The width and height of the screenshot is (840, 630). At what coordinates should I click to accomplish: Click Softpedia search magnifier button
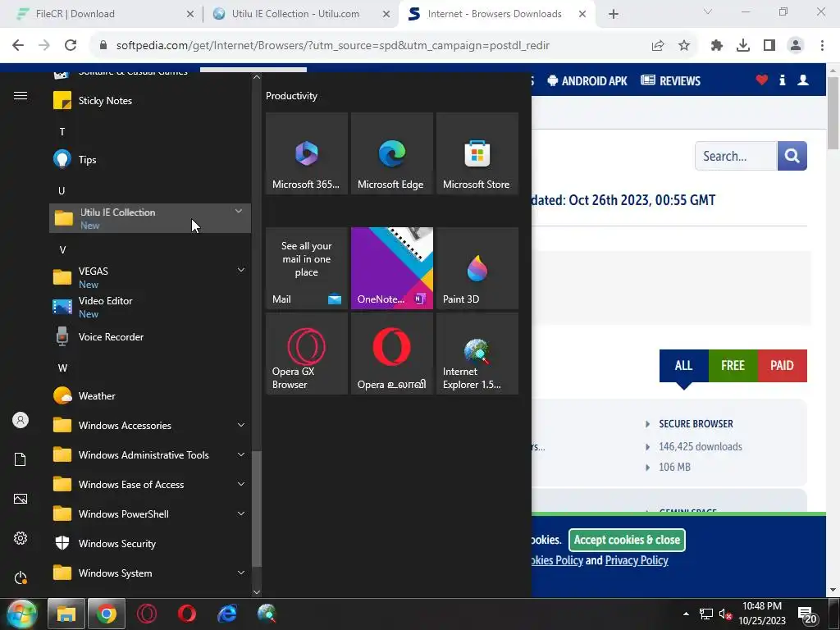click(x=792, y=156)
